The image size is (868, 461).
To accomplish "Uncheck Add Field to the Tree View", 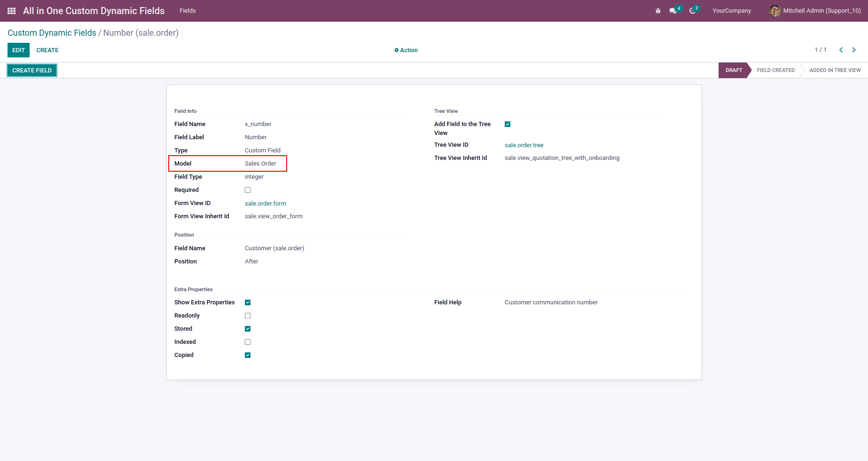I will 508,124.
